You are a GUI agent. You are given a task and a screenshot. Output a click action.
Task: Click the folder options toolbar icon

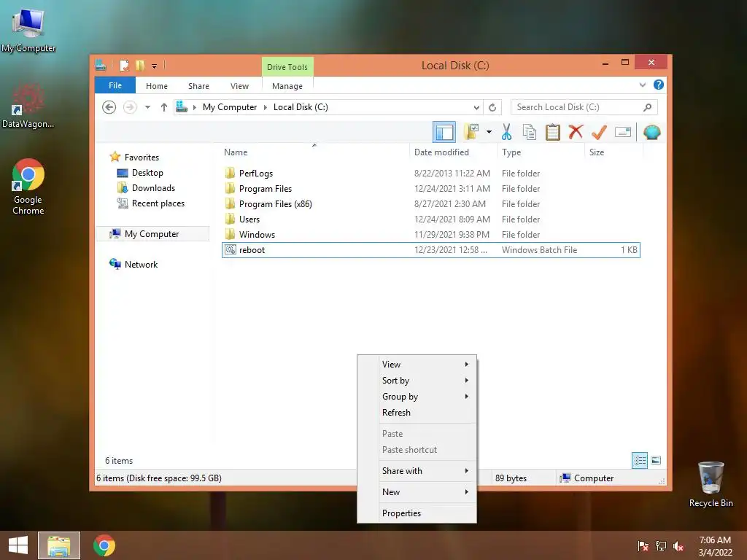(471, 132)
